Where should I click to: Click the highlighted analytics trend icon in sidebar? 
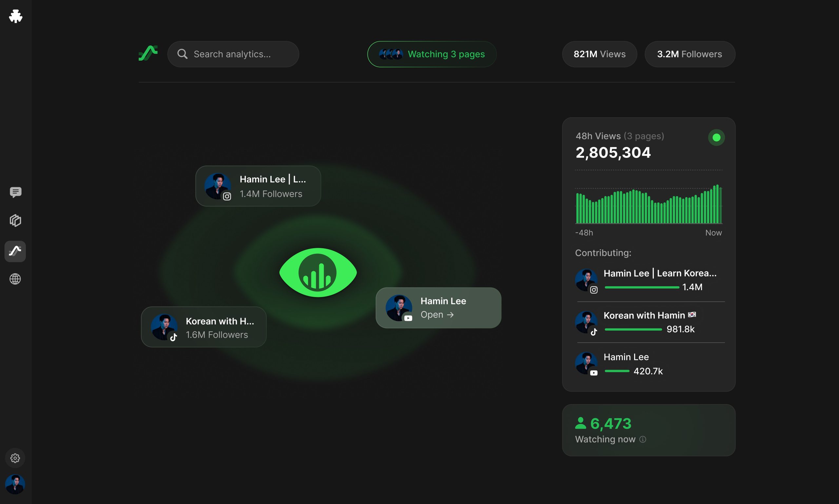tap(15, 251)
